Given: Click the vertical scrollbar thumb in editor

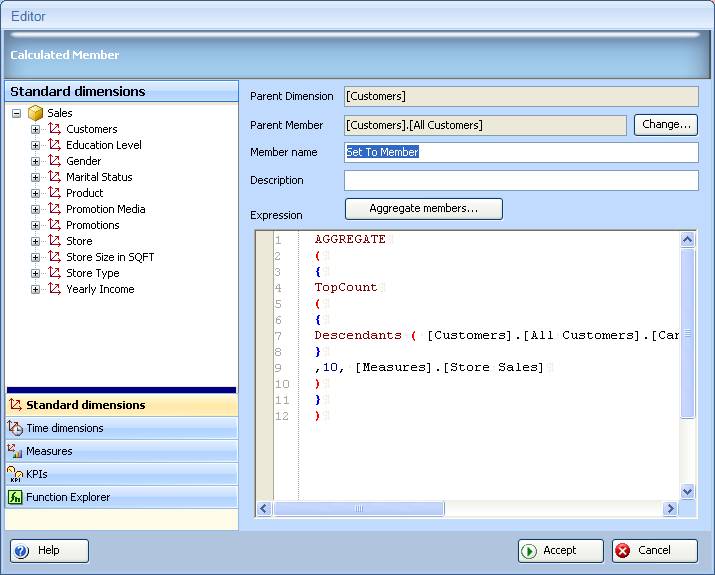Looking at the screenshot, I should click(x=687, y=333).
